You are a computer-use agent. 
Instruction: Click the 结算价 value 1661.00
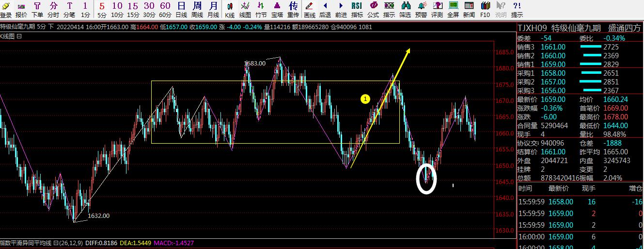tap(553, 151)
